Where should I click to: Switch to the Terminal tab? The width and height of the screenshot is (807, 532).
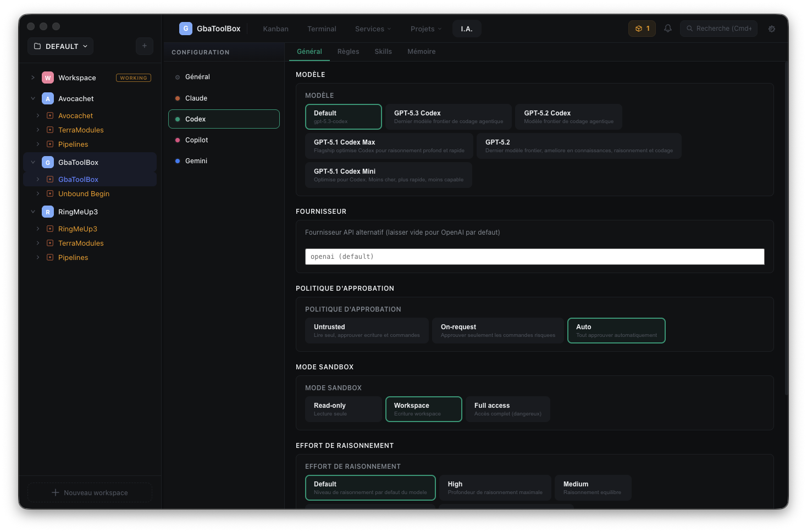click(x=322, y=29)
